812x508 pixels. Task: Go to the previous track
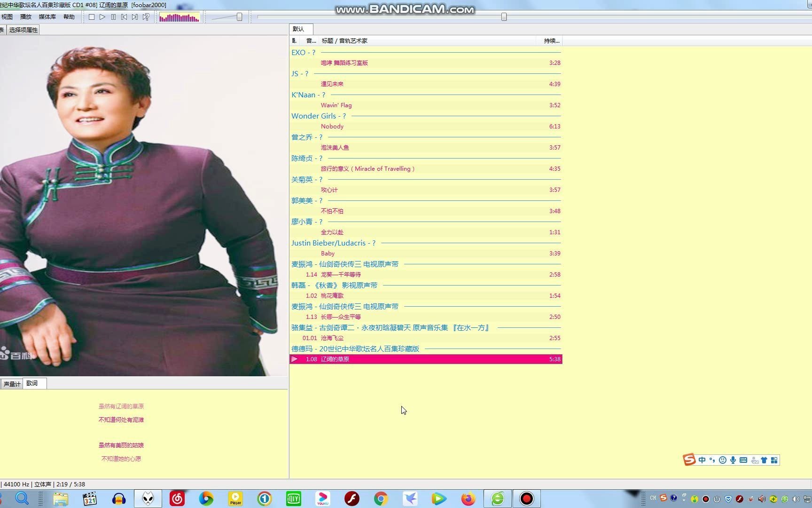click(x=124, y=17)
